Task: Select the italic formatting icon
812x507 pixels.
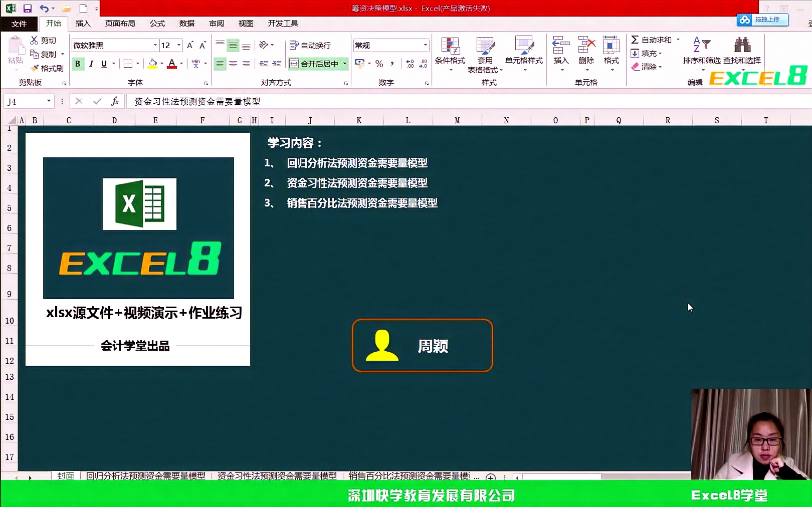Action: (x=91, y=64)
